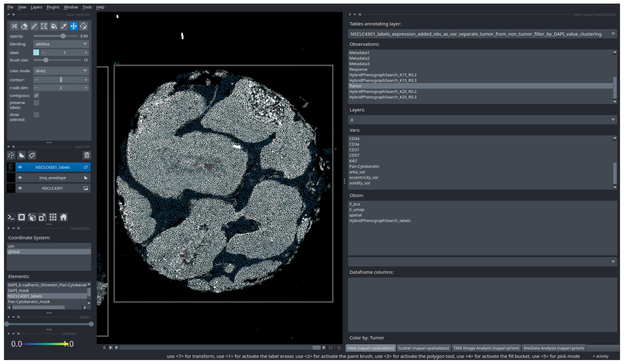This screenshot has height=364, width=624.
Task: Click labels type icon on NSCLC4301_labels layer
Action: 85,168
